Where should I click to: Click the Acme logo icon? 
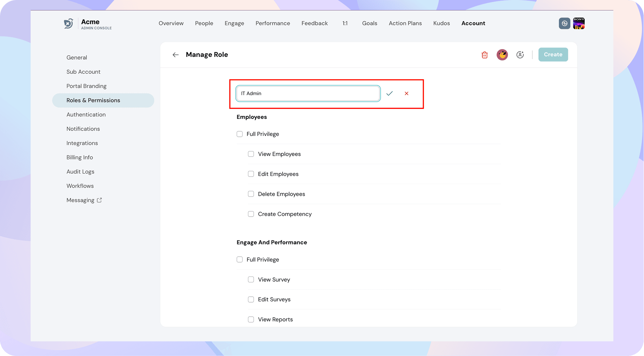pos(68,23)
